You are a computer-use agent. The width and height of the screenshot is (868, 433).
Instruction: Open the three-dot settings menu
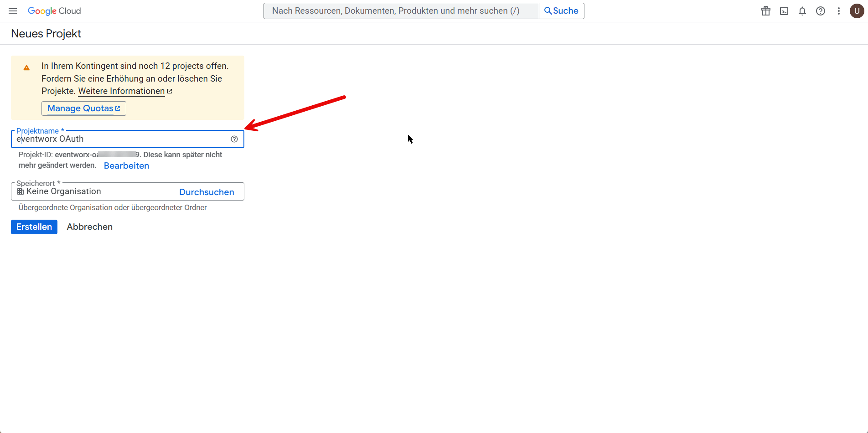pos(839,11)
